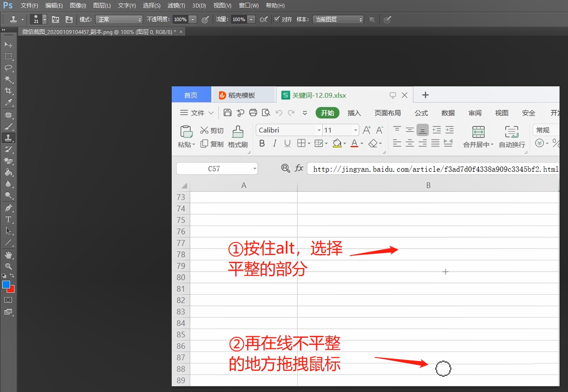The width and height of the screenshot is (568, 392).
Task: Open the 样本 sample dropdown
Action: pos(338,19)
